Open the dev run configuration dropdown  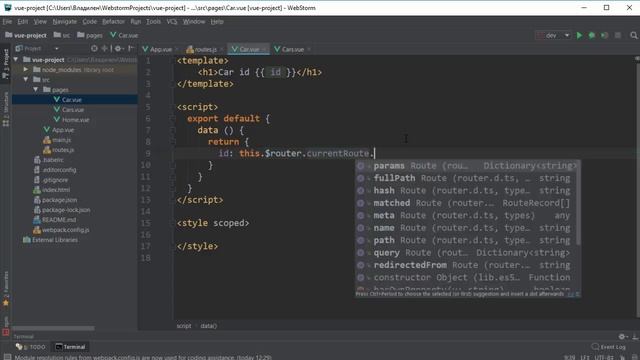pyautogui.click(x=553, y=36)
